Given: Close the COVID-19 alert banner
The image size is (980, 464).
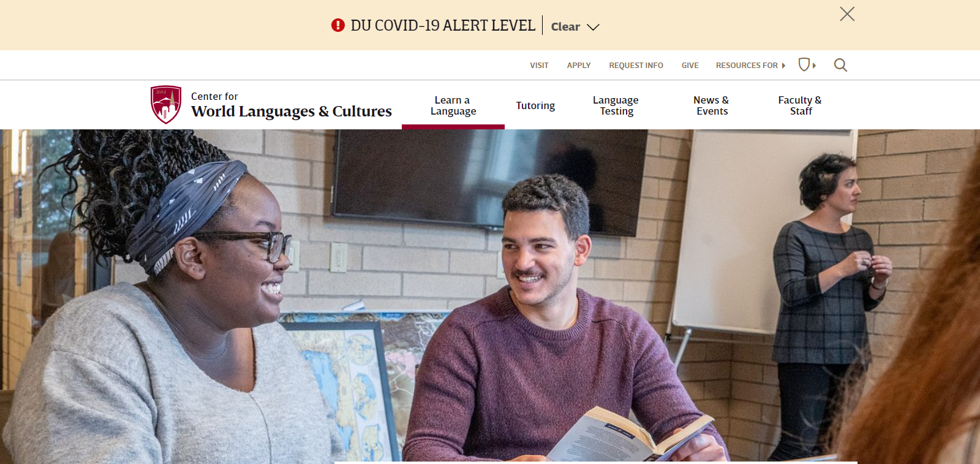Looking at the screenshot, I should [847, 13].
